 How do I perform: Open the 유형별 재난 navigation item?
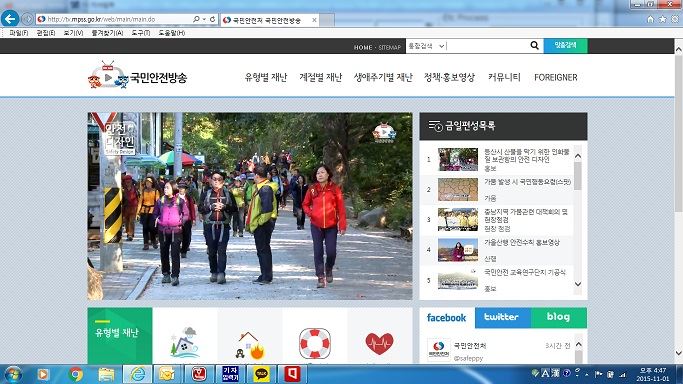pyautogui.click(x=266, y=77)
